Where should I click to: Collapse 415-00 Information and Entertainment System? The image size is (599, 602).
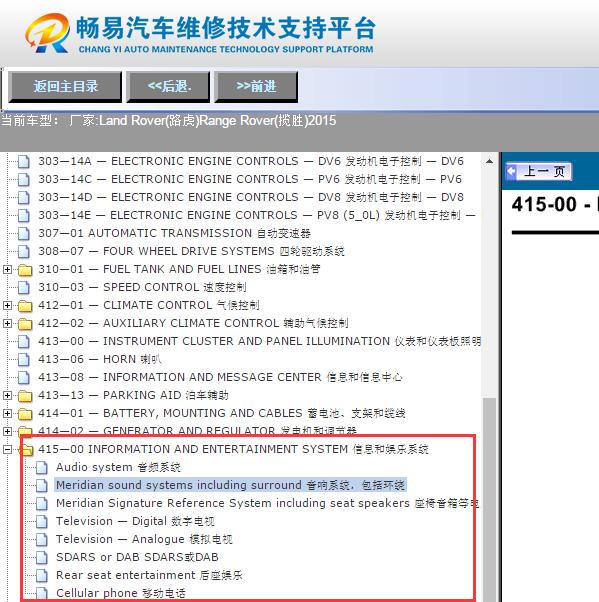pyautogui.click(x=7, y=450)
